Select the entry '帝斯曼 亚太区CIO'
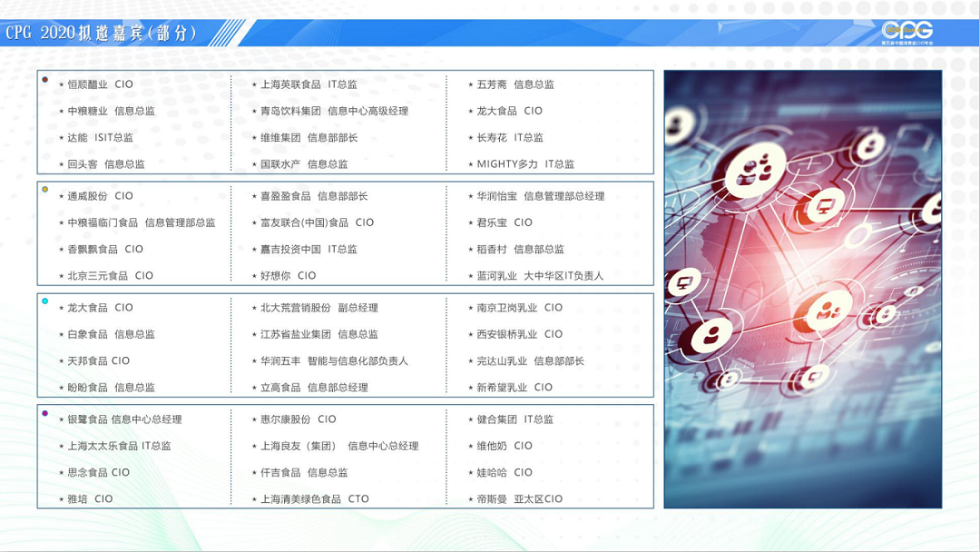Screen dimensions: 980x552 pyautogui.click(x=519, y=499)
